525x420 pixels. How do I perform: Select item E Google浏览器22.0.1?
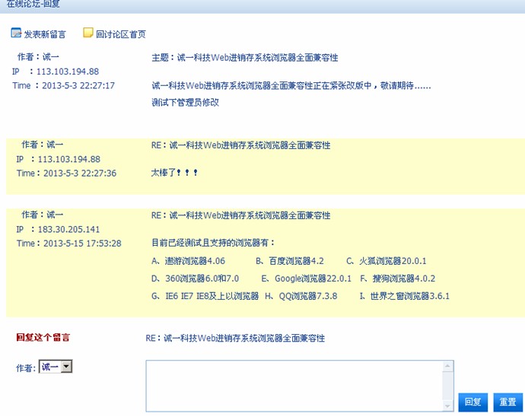[x=307, y=278]
